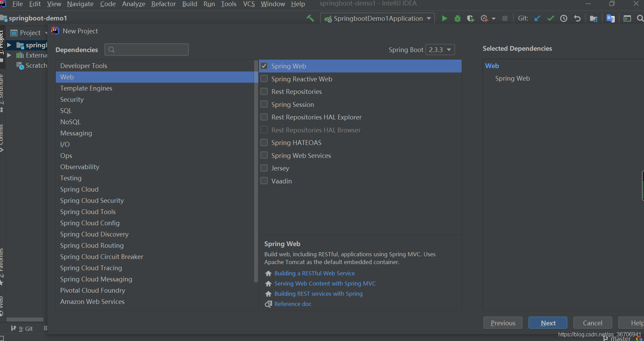
Task: Open Project Structure folder icon
Action: tap(594, 18)
